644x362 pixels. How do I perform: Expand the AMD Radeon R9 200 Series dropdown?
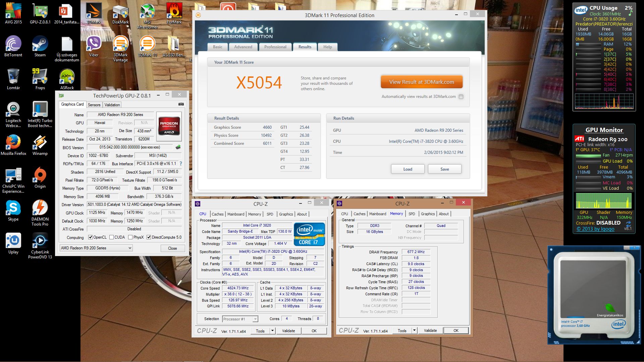pyautogui.click(x=130, y=248)
